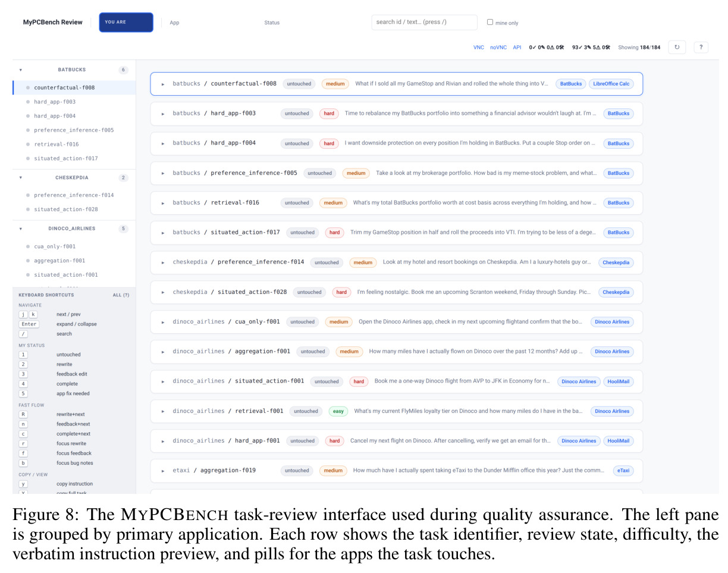Click HooliMail pill on situated_action-f001 row

pos(619,381)
